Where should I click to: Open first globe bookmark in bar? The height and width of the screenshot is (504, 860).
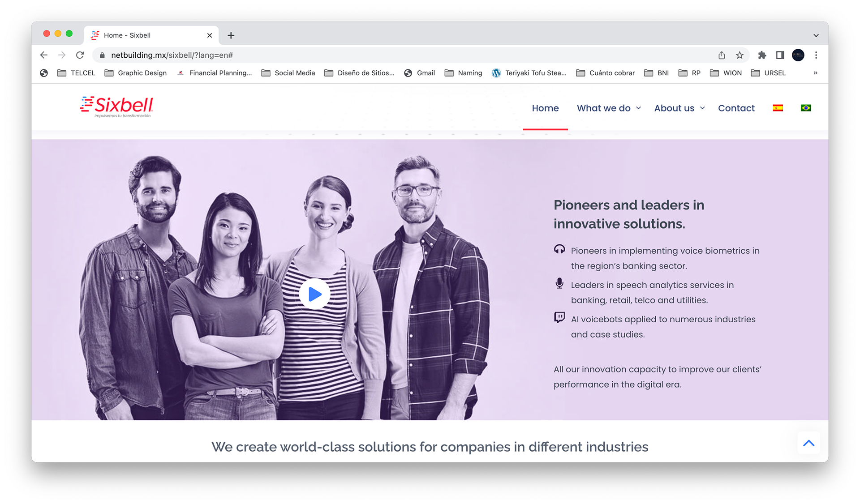(x=44, y=73)
